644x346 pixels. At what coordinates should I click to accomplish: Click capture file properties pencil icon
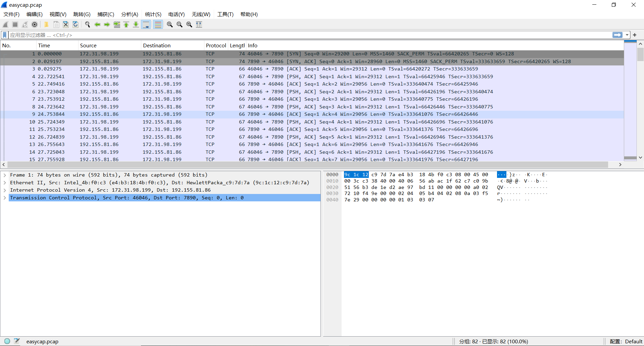pos(17,341)
